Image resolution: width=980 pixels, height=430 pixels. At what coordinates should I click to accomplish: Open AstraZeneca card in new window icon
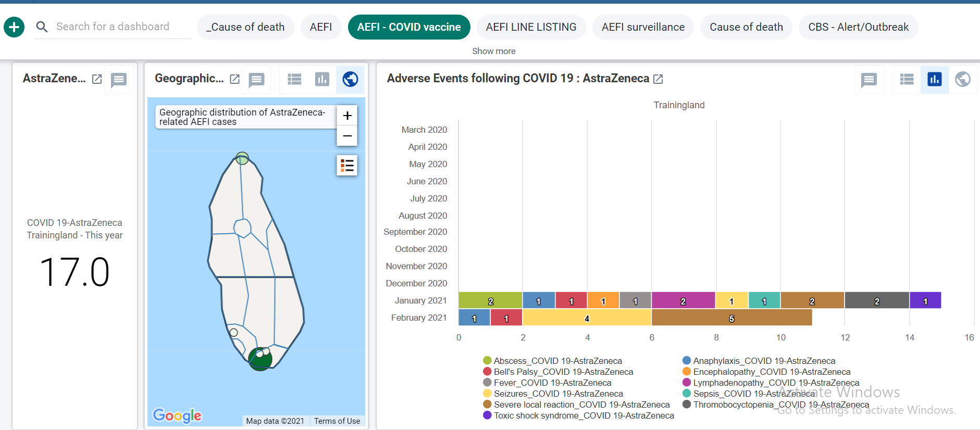point(97,79)
